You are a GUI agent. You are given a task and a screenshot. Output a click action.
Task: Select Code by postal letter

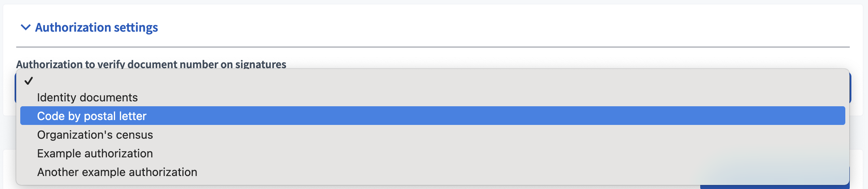[x=92, y=116]
